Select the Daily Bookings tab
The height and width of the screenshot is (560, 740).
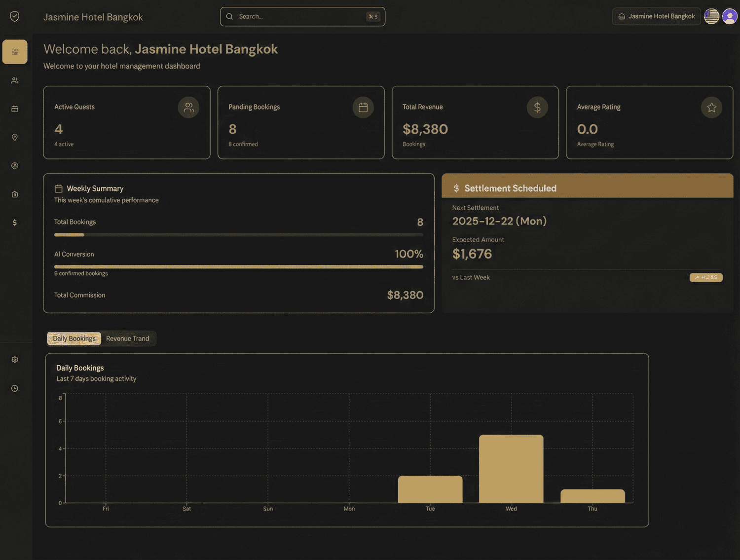(74, 338)
